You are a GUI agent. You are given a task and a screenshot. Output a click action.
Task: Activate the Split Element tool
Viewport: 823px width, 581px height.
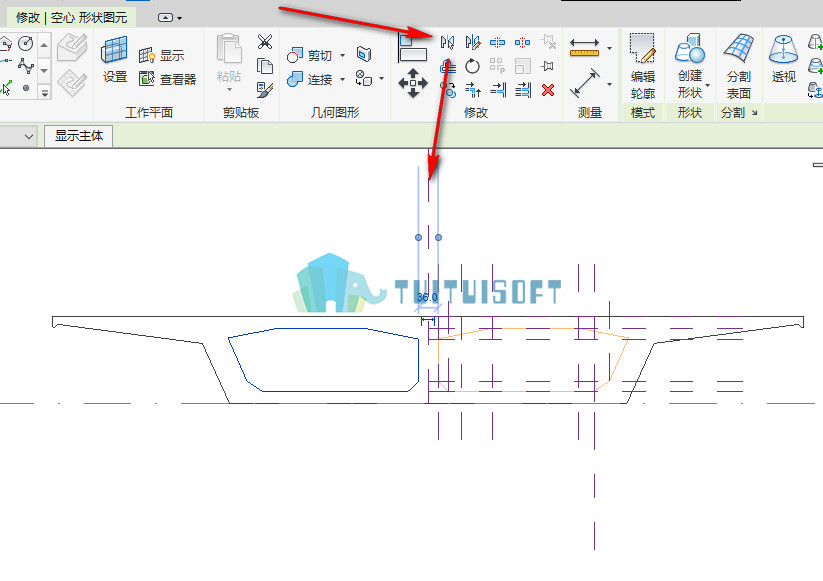pyautogui.click(x=498, y=42)
